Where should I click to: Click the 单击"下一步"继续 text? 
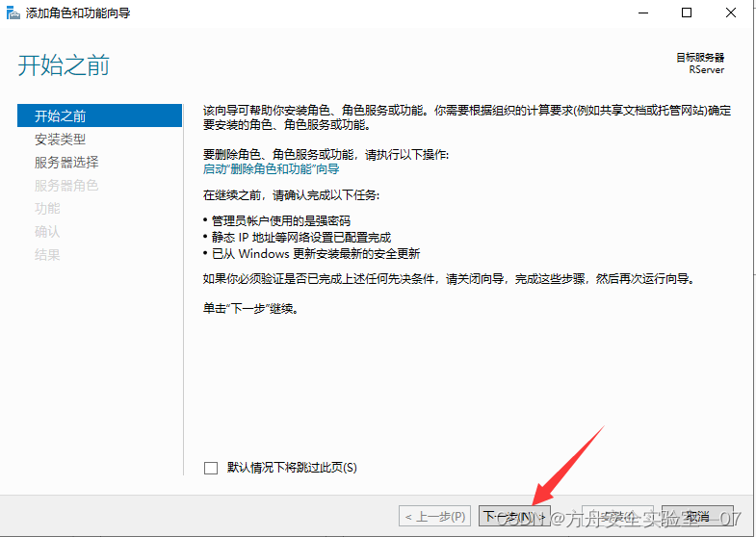251,308
